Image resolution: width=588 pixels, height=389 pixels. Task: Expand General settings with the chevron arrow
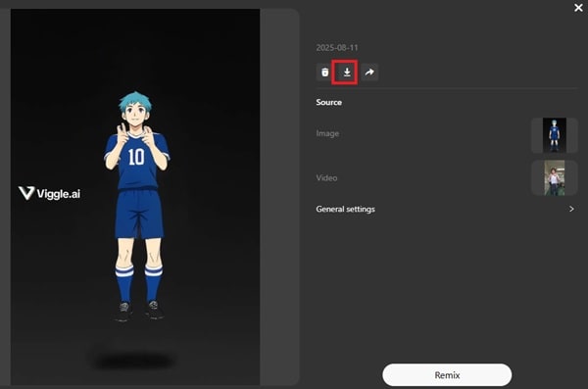[x=571, y=209]
